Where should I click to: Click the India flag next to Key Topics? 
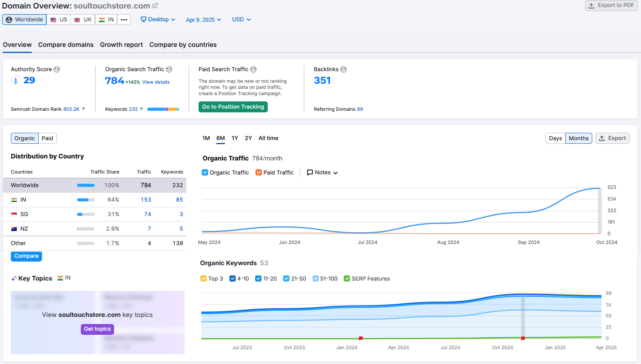(x=60, y=278)
